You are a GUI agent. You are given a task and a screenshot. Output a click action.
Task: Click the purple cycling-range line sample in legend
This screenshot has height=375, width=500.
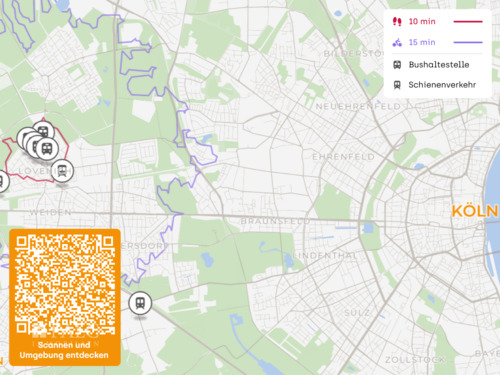coord(468,42)
